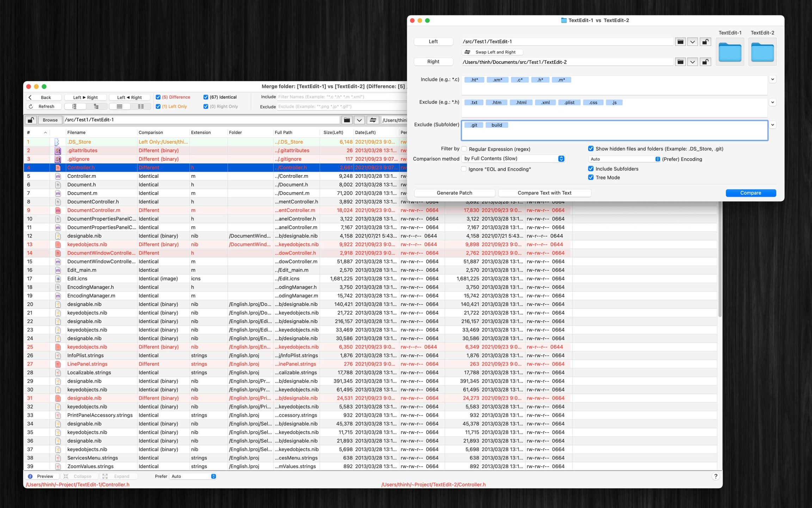Viewport: 812px width, 508px height.
Task: Click the unlock icon for the Left path in the dialog
Action: click(705, 42)
